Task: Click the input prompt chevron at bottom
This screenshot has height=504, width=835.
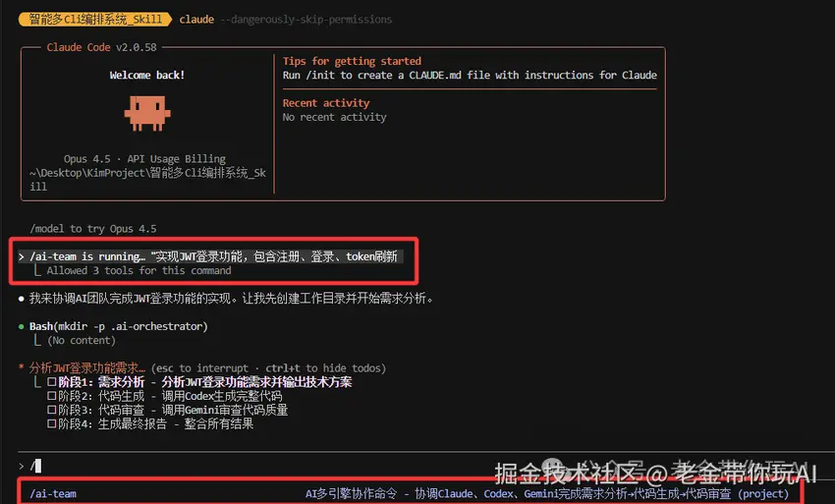Action: (x=22, y=466)
